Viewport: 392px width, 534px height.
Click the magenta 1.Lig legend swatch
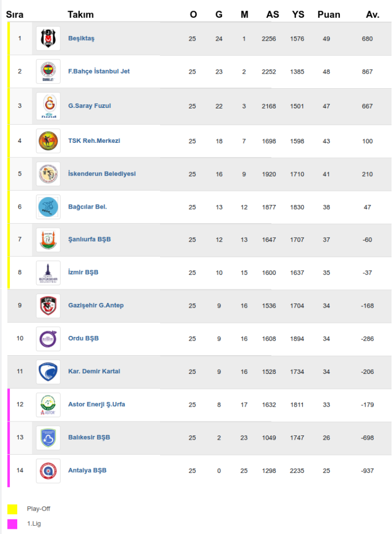13,524
